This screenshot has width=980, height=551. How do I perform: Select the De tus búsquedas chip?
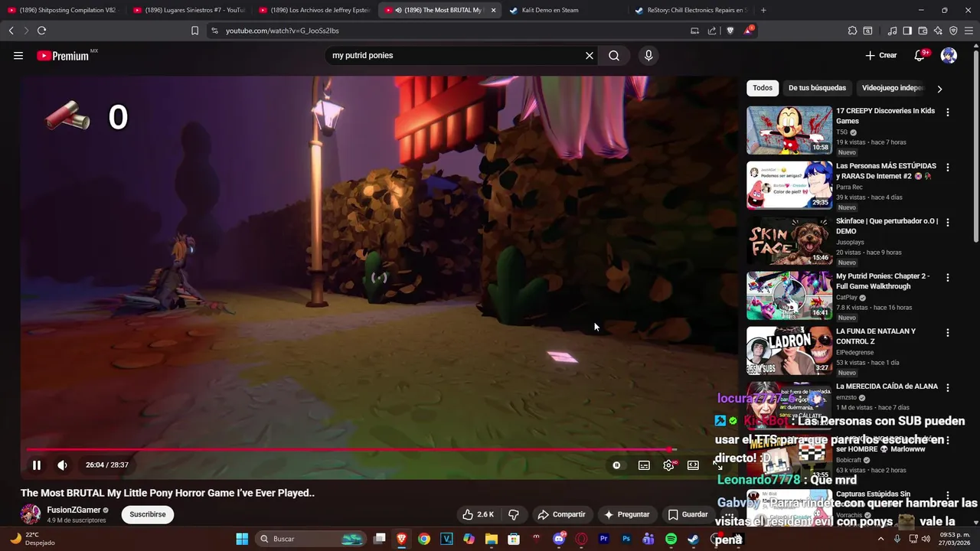point(817,88)
